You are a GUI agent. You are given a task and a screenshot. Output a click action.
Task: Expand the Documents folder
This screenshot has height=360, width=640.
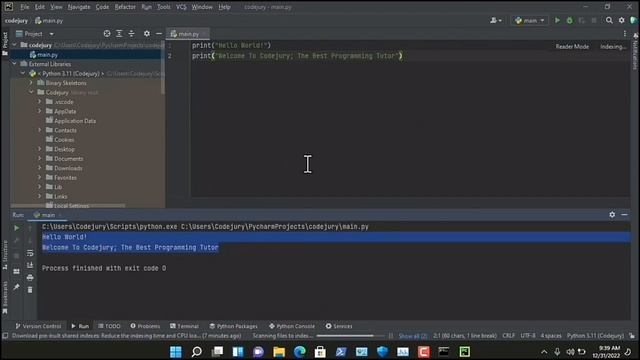tap(40, 158)
